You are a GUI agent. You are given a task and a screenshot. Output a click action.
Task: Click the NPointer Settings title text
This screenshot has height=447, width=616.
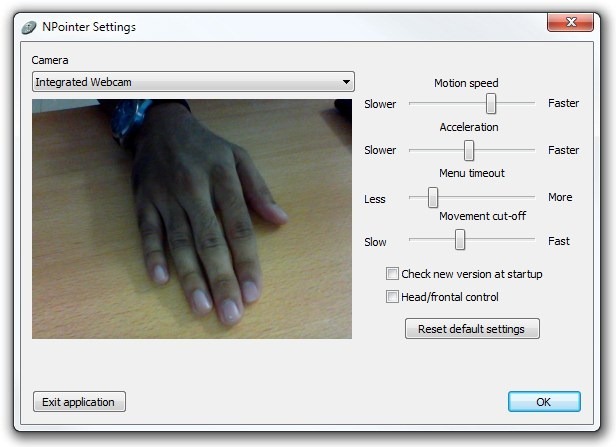pyautogui.click(x=89, y=27)
